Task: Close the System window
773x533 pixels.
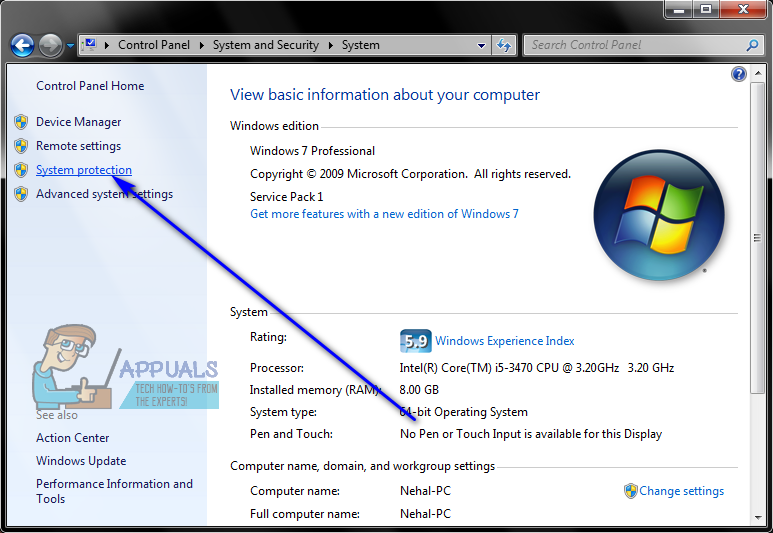Action: [x=743, y=9]
